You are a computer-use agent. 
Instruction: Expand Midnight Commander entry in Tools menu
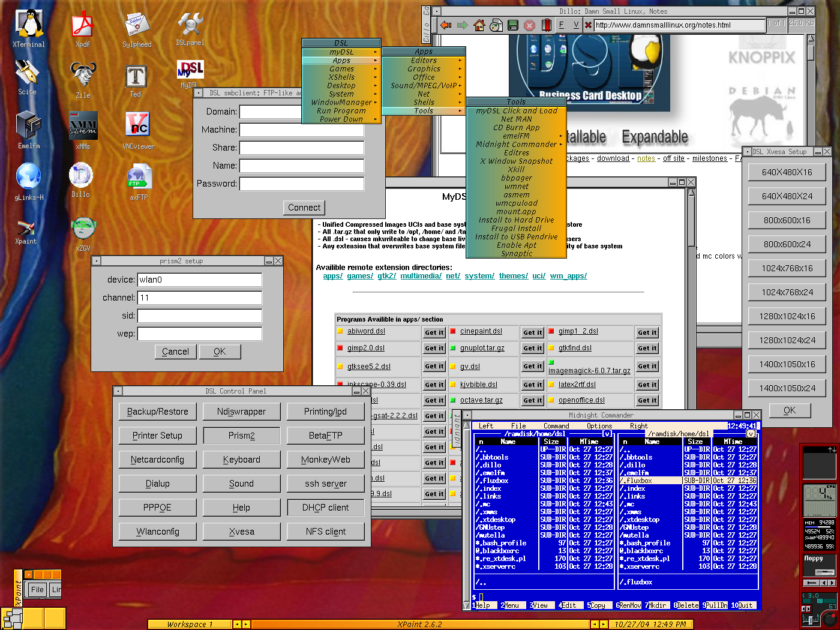[516, 145]
